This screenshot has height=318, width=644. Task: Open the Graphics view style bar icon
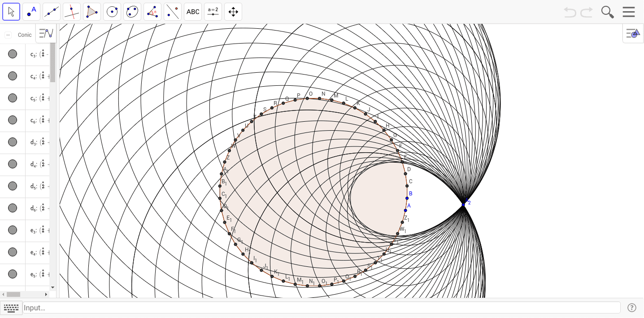(x=633, y=33)
